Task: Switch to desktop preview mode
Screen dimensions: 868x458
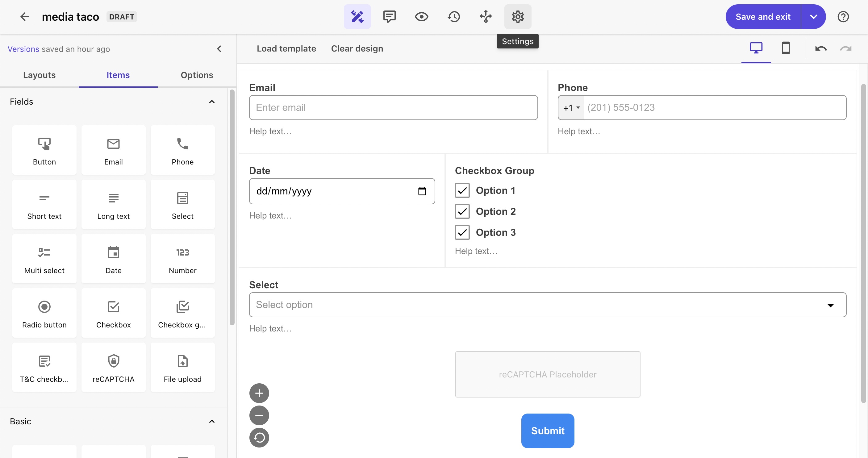Action: [x=756, y=48]
